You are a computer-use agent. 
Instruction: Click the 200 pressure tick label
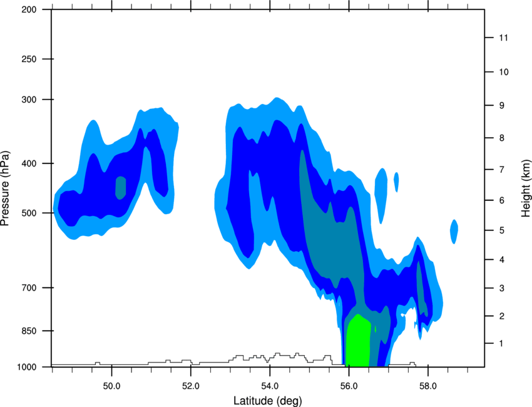[29, 9]
